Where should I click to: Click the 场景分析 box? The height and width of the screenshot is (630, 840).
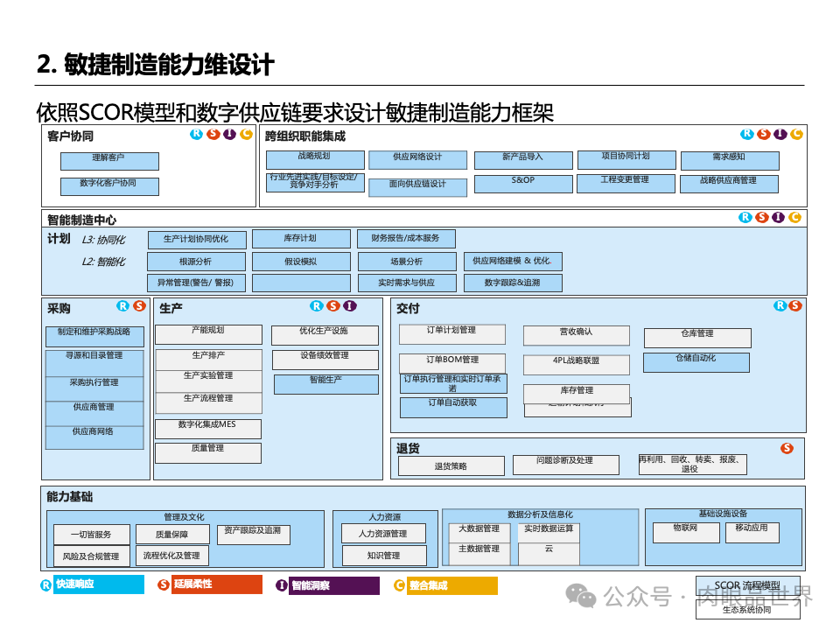coord(407,262)
